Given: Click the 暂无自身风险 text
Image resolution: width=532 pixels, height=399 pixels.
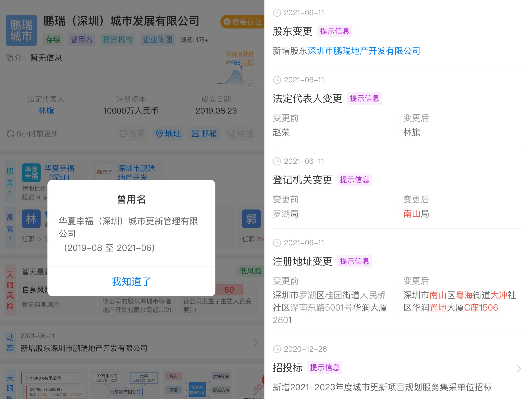Looking at the screenshot, I should 41,305.
